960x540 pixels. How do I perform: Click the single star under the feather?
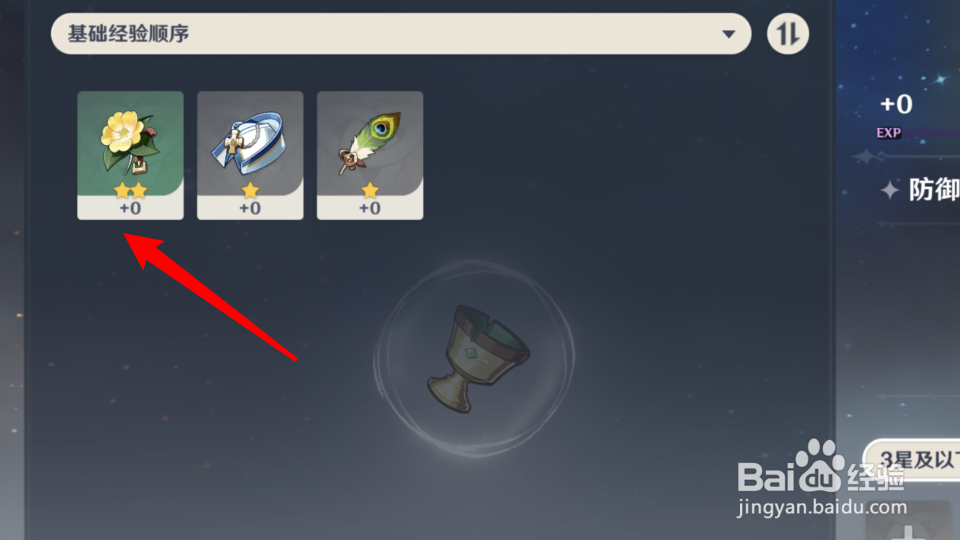point(370,190)
